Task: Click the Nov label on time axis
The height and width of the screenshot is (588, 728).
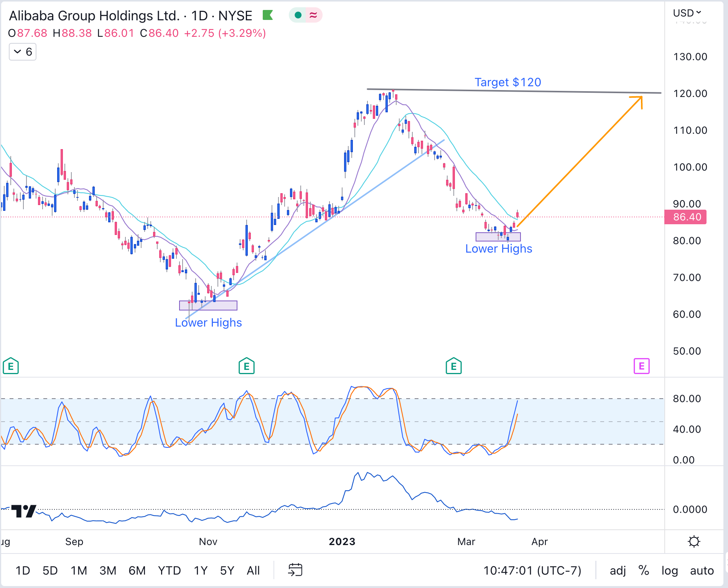Action: (208, 541)
